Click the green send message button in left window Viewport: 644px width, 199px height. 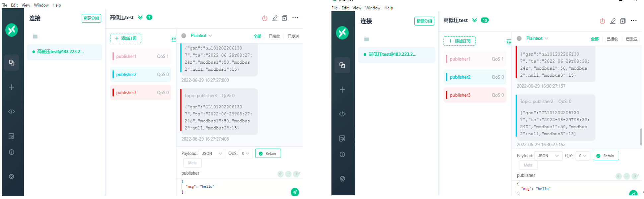pyautogui.click(x=295, y=192)
